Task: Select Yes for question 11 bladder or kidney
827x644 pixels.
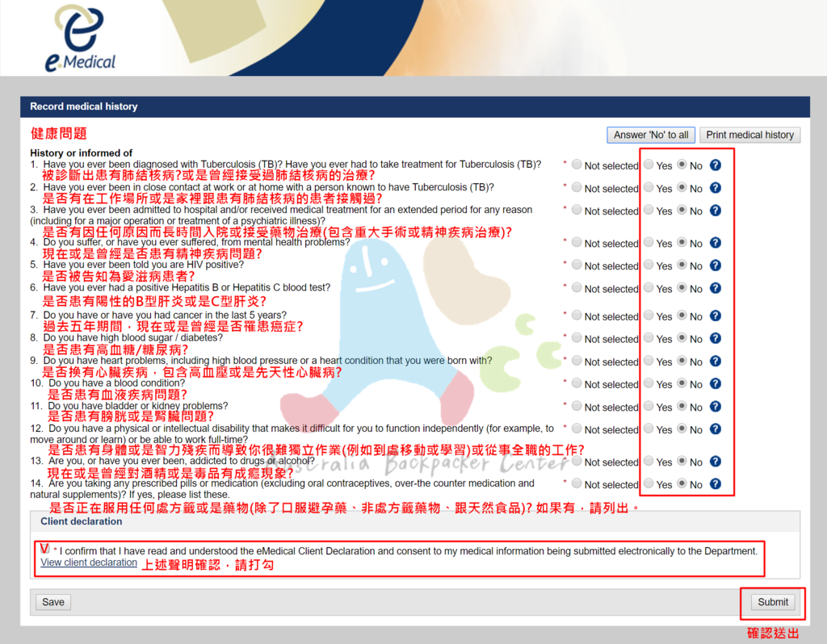Action: tap(649, 406)
